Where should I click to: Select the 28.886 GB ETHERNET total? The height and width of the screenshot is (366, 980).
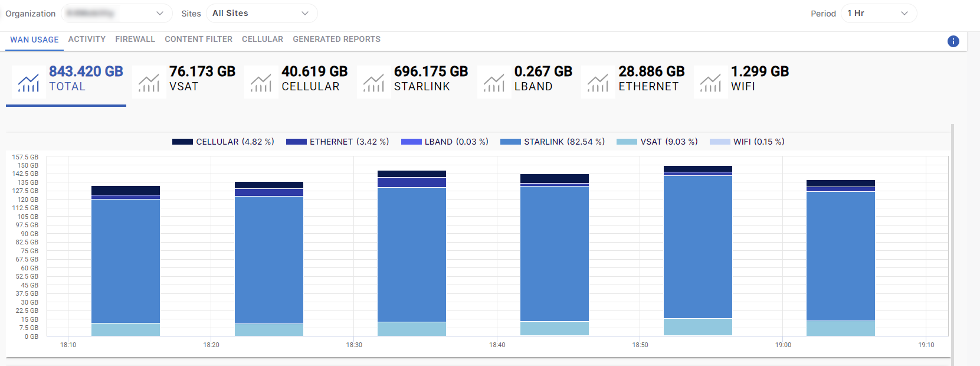tap(651, 71)
